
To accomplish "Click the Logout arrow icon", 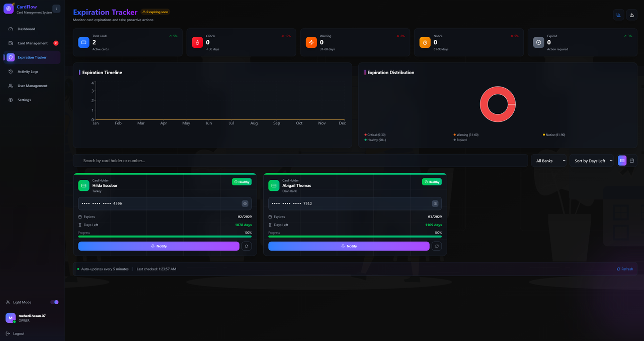I will 8,333.
